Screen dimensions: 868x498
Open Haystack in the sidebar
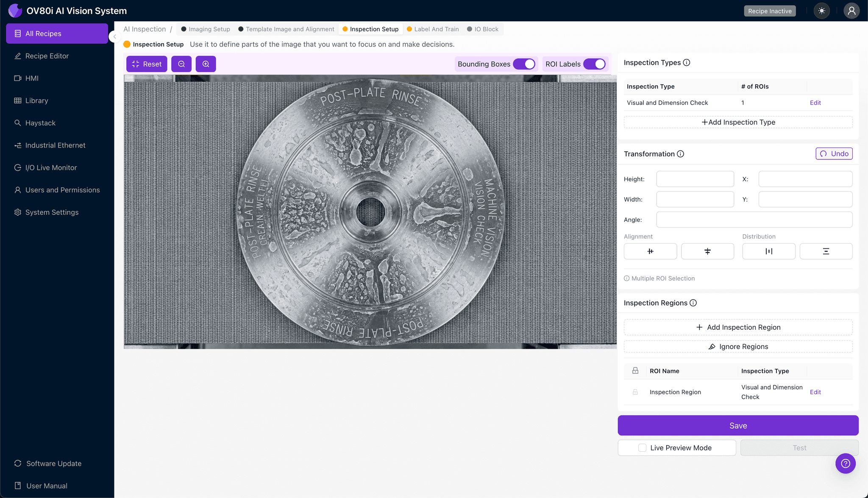coord(40,123)
